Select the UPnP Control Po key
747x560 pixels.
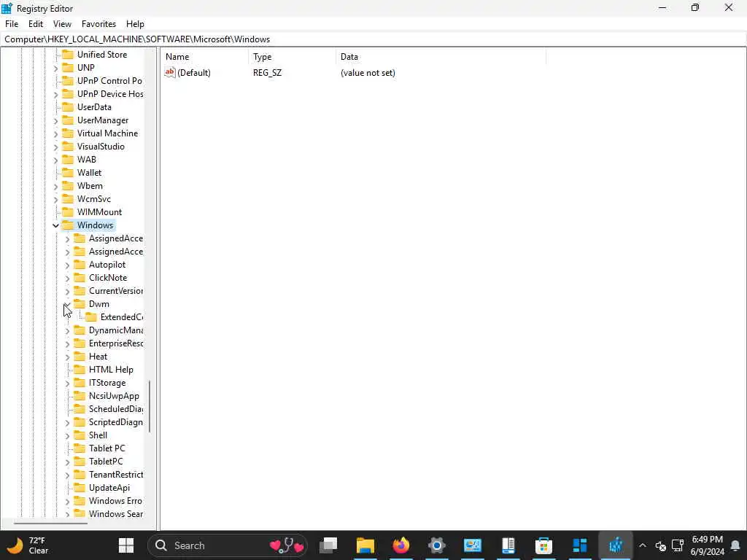click(x=109, y=80)
